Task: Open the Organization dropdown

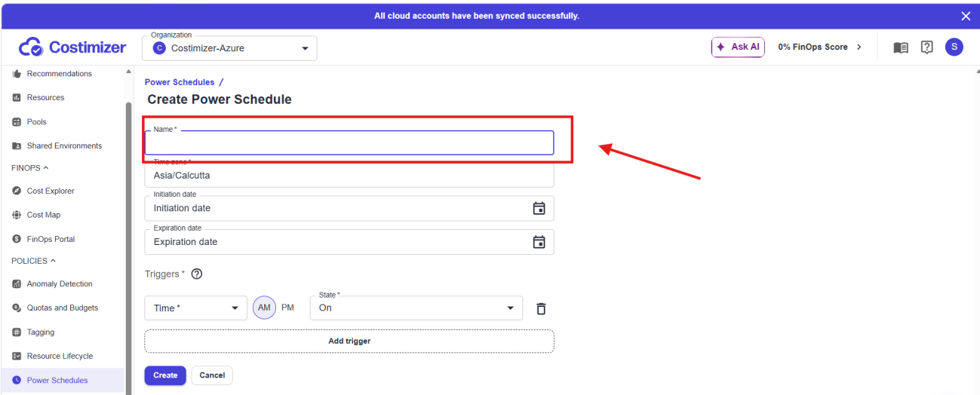Action: pos(229,48)
